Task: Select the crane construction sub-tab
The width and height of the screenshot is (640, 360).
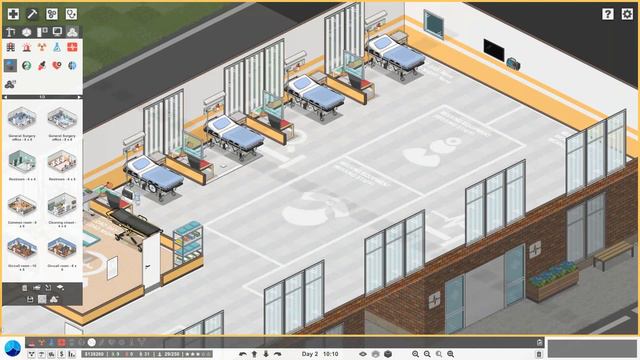Action: [x=11, y=32]
